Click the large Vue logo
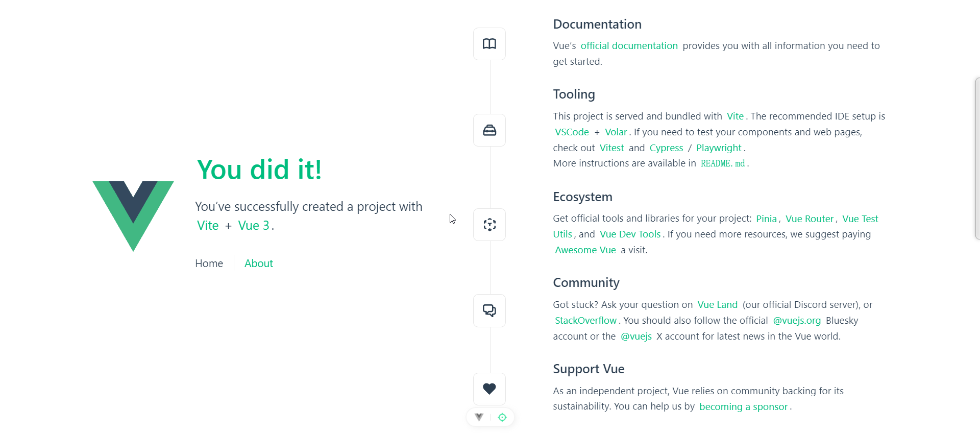Image resolution: width=980 pixels, height=433 pixels. (133, 216)
